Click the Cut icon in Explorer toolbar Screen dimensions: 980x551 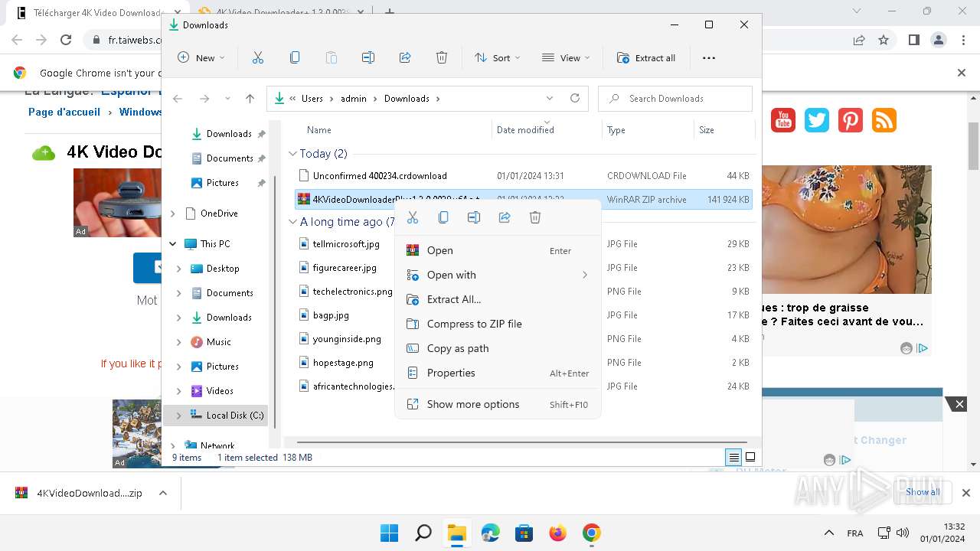[x=258, y=58]
